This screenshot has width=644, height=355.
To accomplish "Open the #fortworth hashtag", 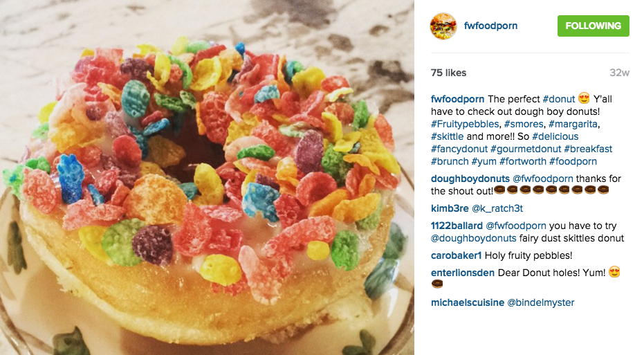I will click(x=523, y=161).
